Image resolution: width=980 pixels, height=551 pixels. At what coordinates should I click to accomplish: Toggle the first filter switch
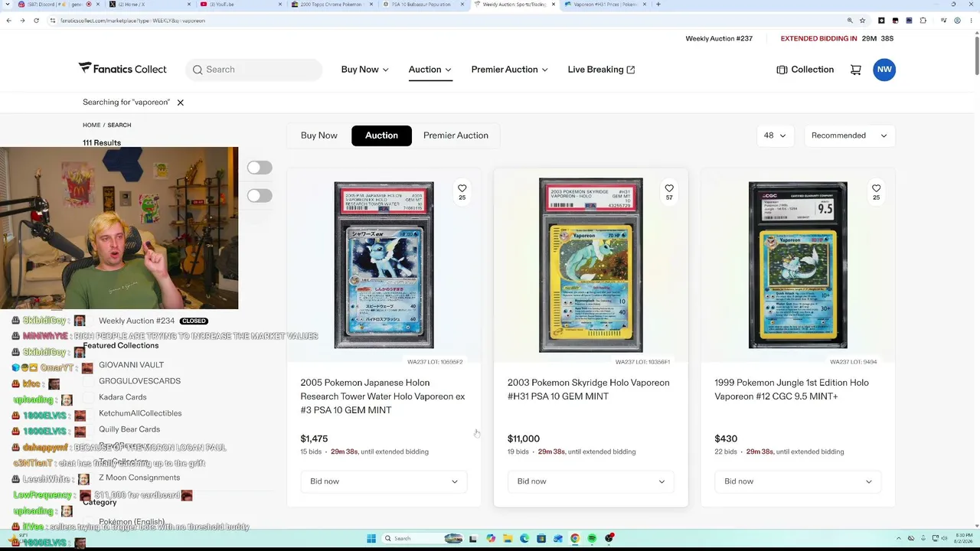[x=260, y=168]
